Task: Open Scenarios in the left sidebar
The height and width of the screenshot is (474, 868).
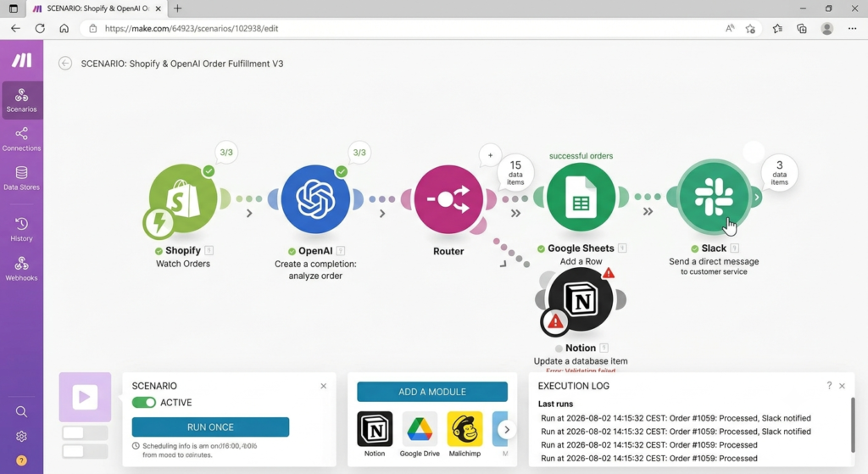Action: tap(21, 100)
